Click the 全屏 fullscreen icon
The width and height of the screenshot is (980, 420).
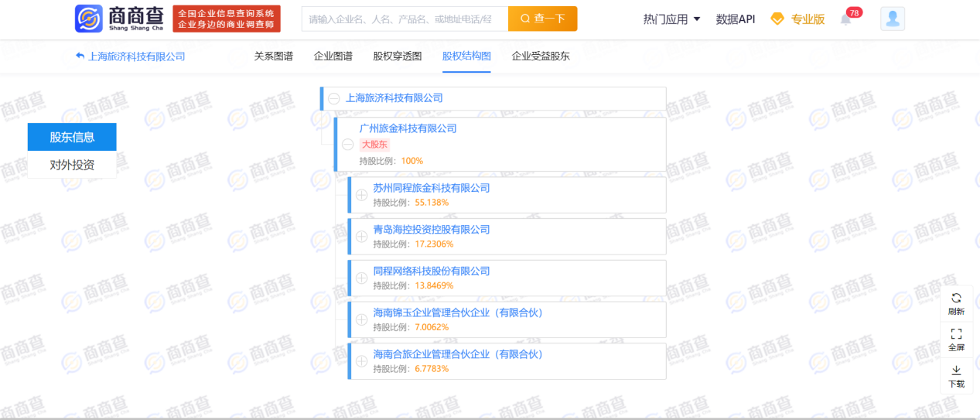pyautogui.click(x=956, y=333)
